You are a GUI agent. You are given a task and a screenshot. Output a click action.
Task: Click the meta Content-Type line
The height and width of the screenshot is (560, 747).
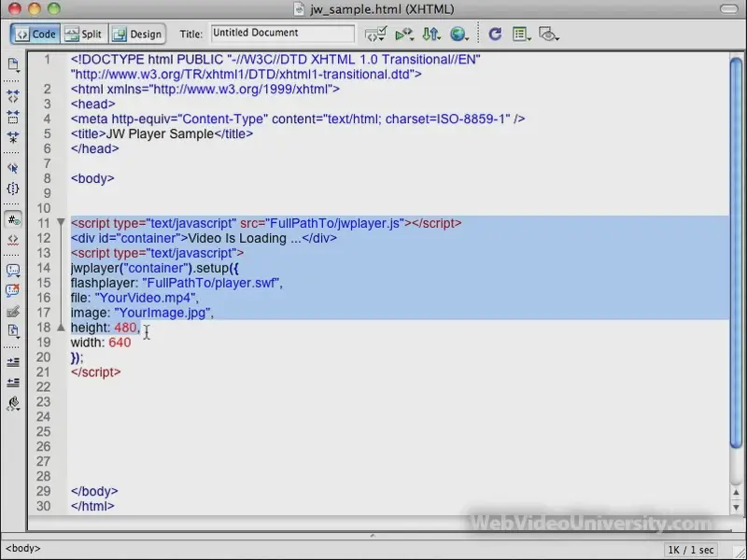pyautogui.click(x=298, y=119)
